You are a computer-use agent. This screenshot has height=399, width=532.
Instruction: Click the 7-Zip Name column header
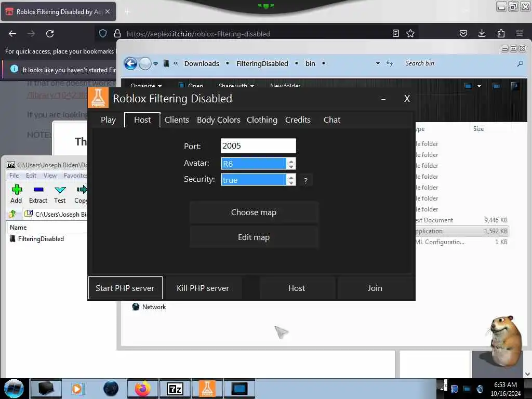(18, 228)
